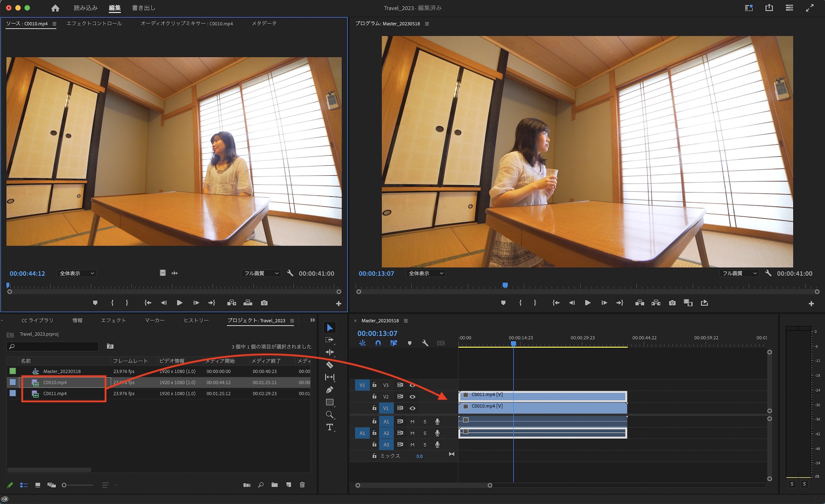Screen dimensions: 825x504
Task: Open Source monitor zoom level dropdown 全体表示
Action: click(x=77, y=273)
